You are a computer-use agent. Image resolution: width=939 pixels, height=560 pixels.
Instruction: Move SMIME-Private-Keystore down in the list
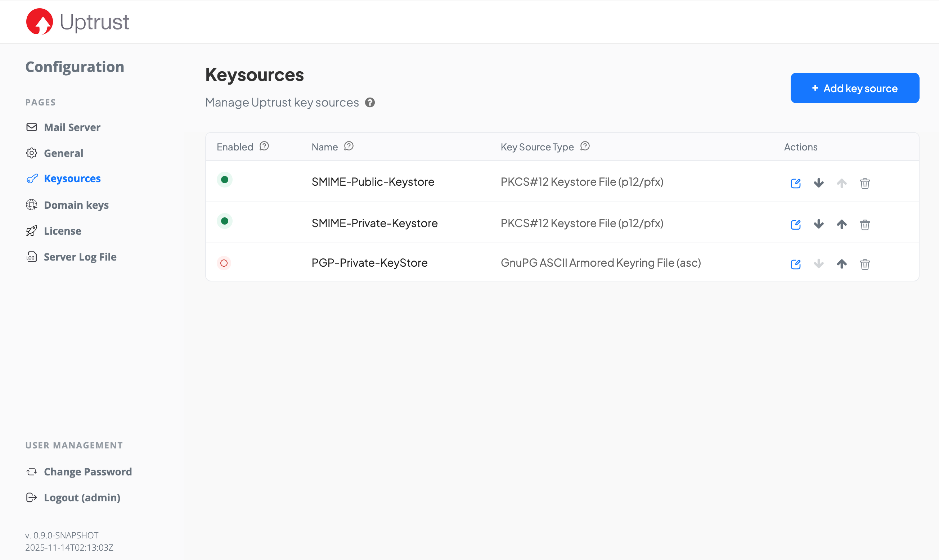pyautogui.click(x=818, y=225)
